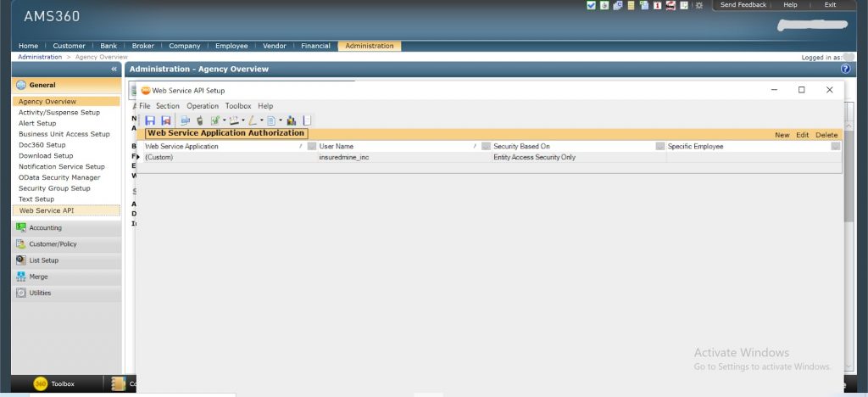
Task: Click New in Web Service Application Authorization
Action: coord(782,135)
